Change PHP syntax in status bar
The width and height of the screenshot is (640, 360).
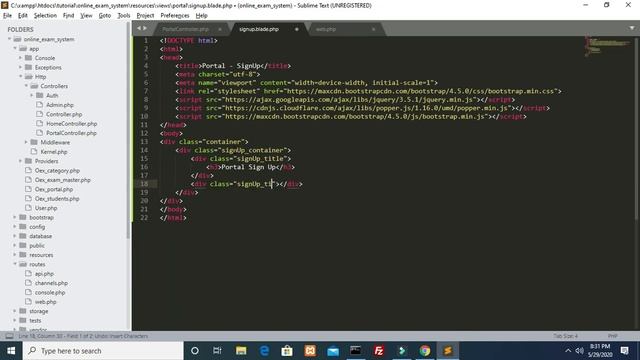point(612,336)
